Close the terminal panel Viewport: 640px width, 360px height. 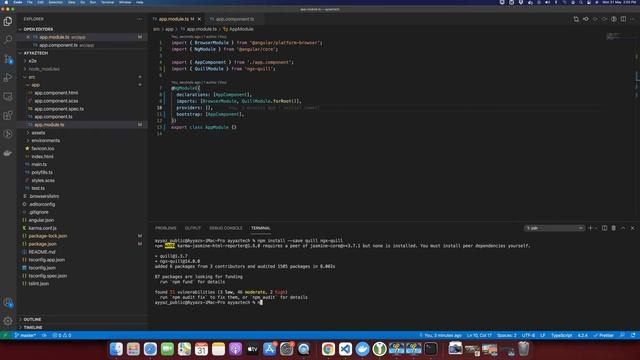pyautogui.click(x=633, y=228)
